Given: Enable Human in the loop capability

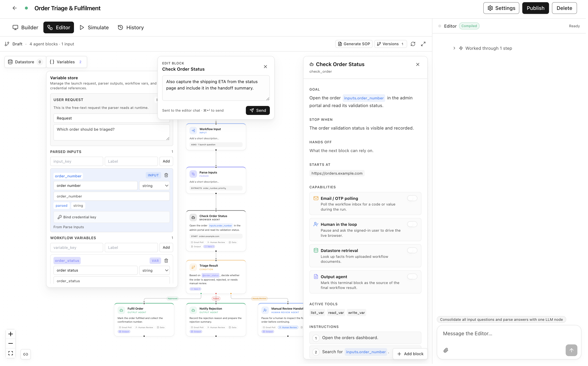Looking at the screenshot, I should pyautogui.click(x=414, y=225).
